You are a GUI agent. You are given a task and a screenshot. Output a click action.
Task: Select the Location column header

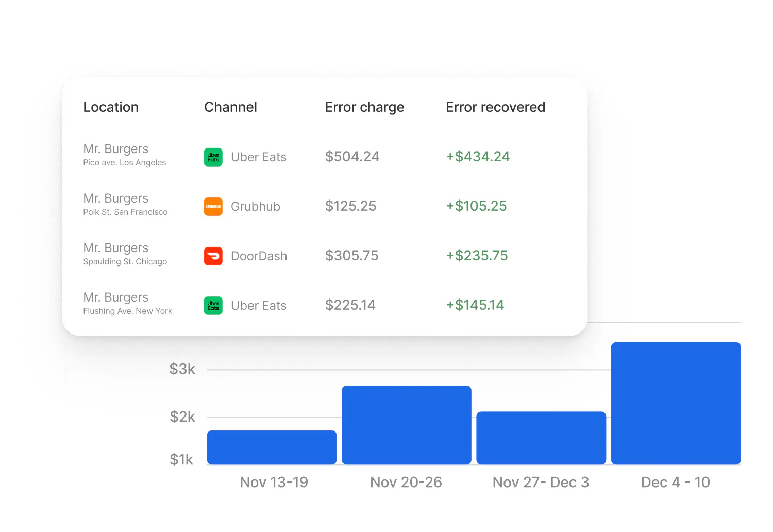111,107
